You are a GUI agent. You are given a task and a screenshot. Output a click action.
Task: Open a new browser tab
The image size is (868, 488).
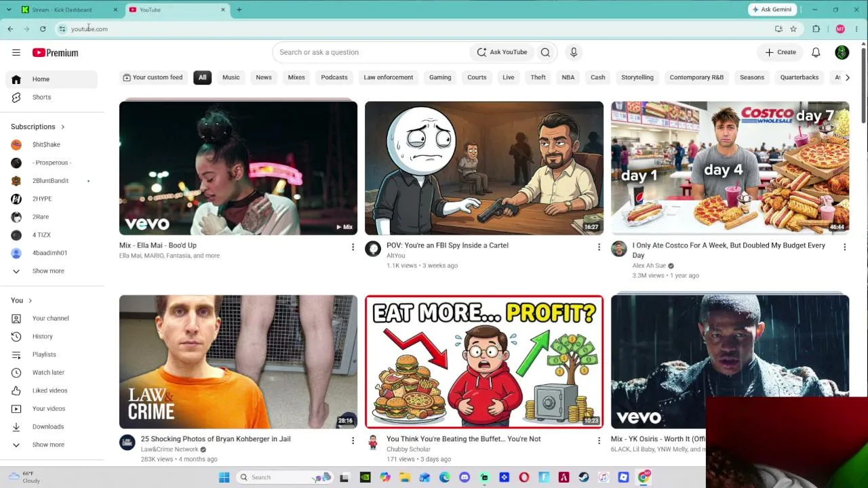239,9
